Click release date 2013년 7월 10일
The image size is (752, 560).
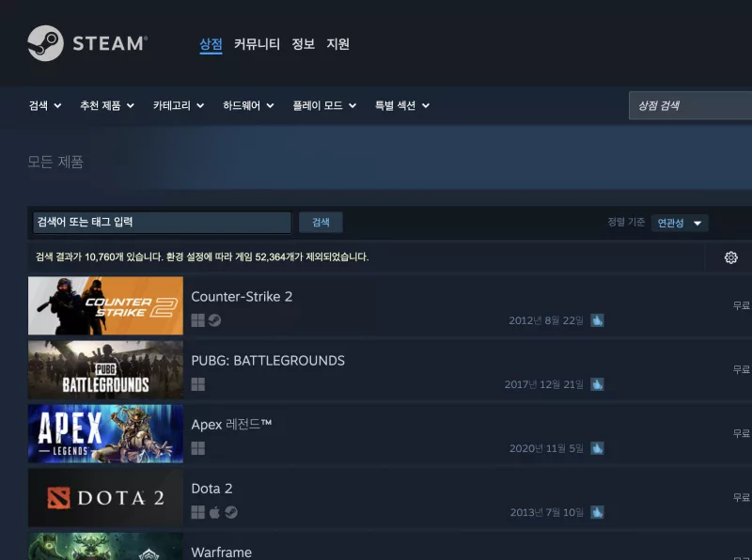(x=547, y=512)
